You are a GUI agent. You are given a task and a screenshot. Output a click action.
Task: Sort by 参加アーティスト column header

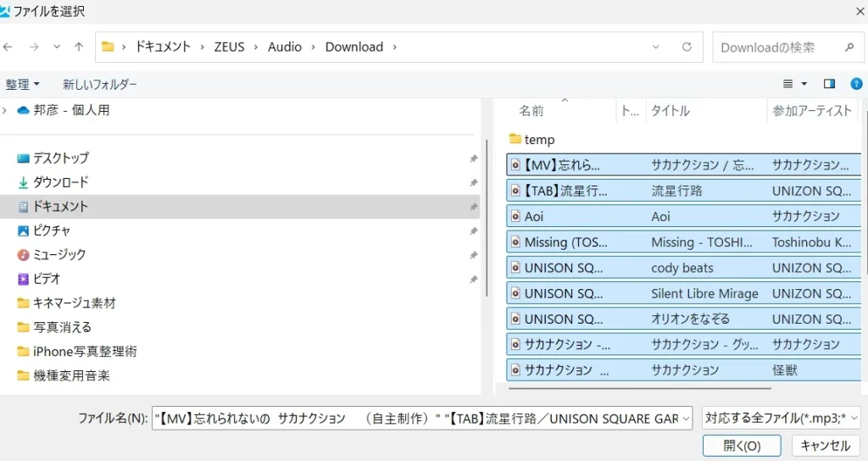coord(812,111)
